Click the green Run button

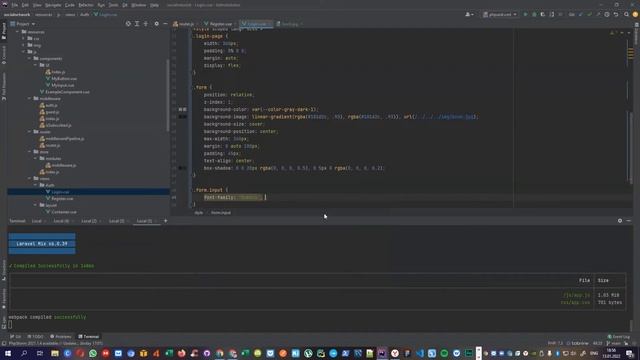point(525,14)
